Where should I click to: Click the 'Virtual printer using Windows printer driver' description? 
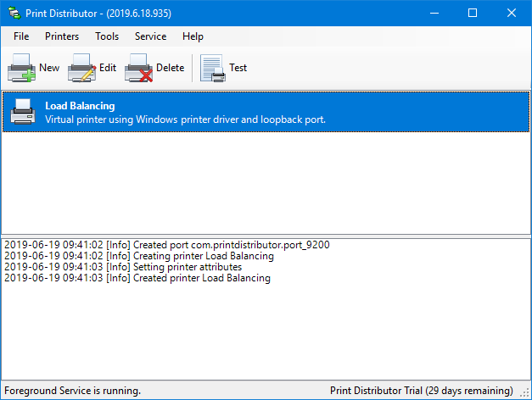[x=185, y=119]
